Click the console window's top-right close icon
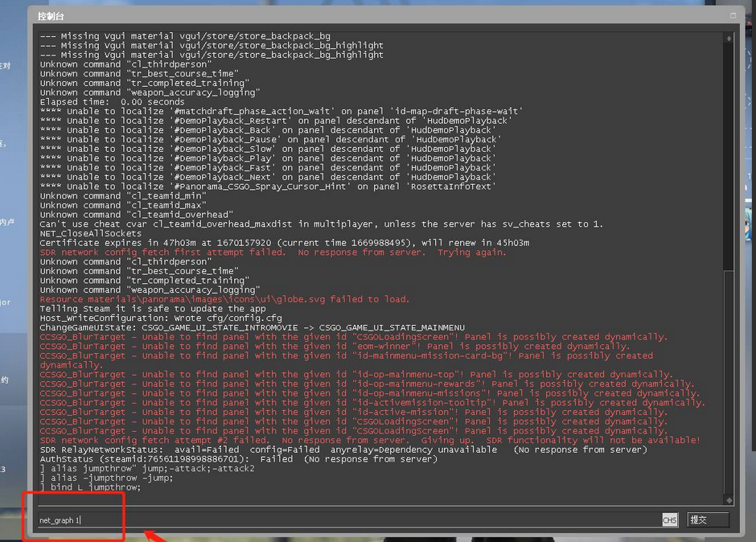The height and width of the screenshot is (542, 756). pos(733,15)
